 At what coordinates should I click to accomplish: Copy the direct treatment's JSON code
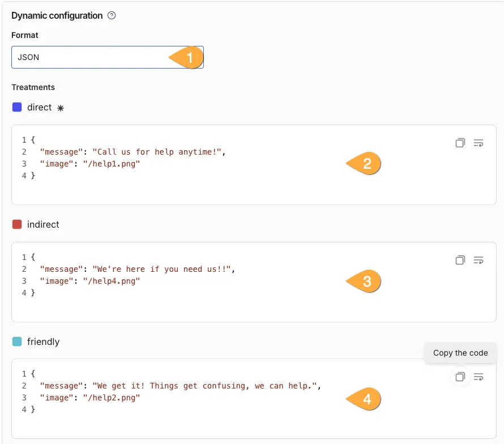pyautogui.click(x=460, y=143)
